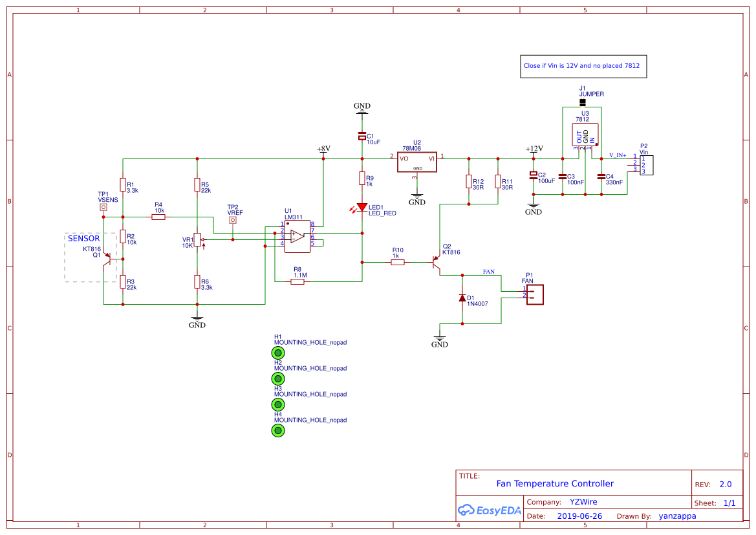This screenshot has height=535, width=756.
Task: Select the 'Close if Vin is 12V' note
Action: tap(583, 66)
